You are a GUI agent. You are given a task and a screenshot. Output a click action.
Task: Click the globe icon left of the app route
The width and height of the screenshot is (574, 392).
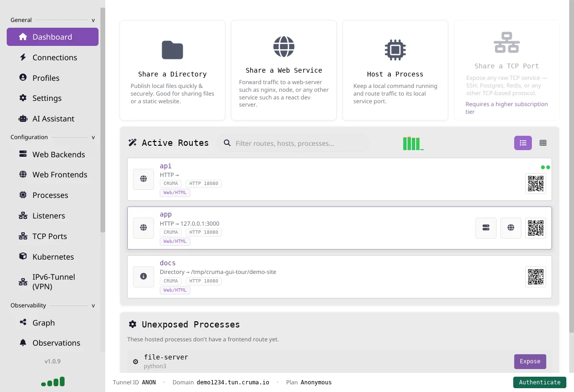point(143,228)
